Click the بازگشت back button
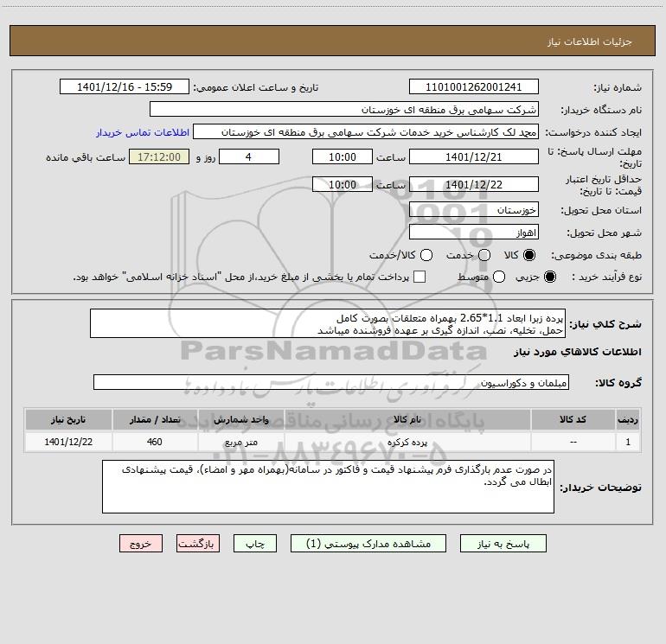This screenshot has height=644, width=666. pyautogui.click(x=198, y=544)
